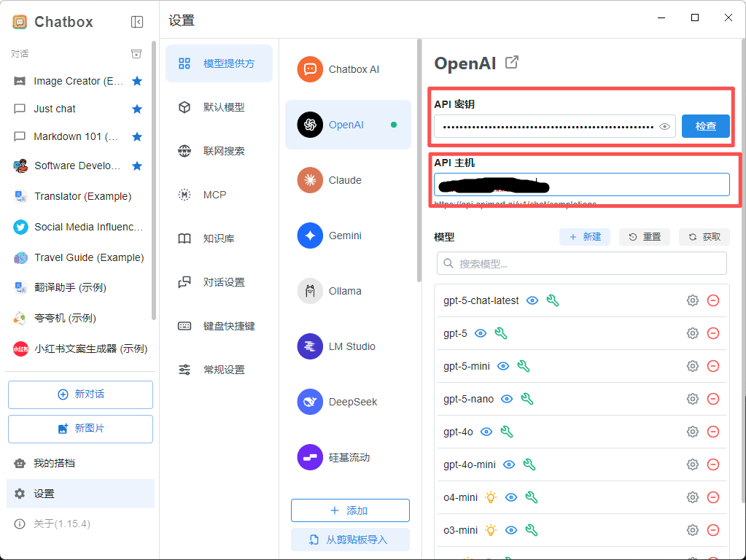The image size is (746, 560).
Task: Start a new chat with 新对话
Action: point(80,394)
